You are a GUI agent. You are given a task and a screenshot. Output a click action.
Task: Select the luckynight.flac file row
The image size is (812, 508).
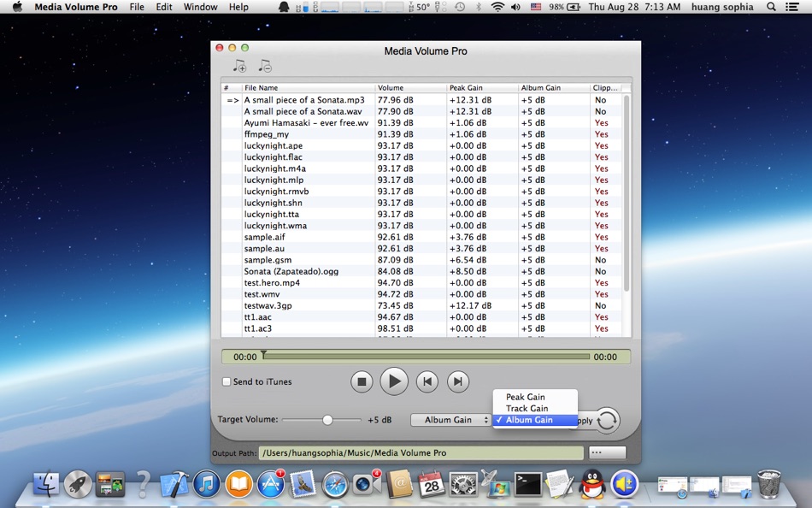pyautogui.click(x=422, y=157)
